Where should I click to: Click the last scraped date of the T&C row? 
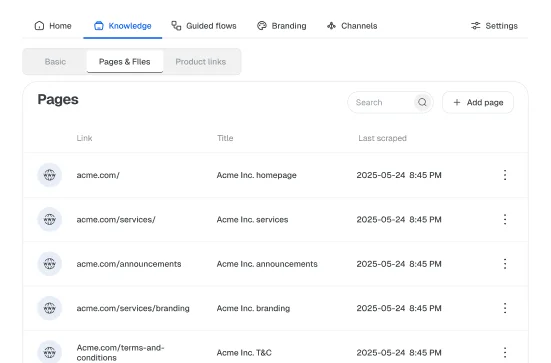399,352
